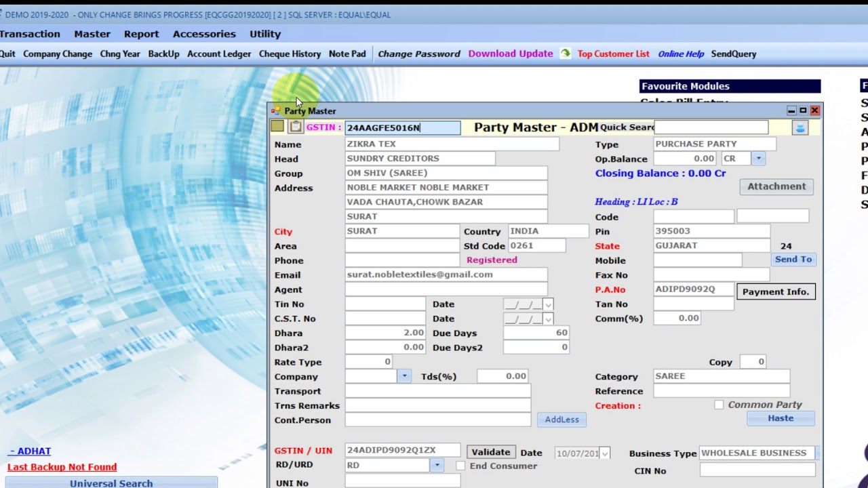Click the GSTIN field at the top
The width and height of the screenshot is (868, 488).
tap(403, 127)
